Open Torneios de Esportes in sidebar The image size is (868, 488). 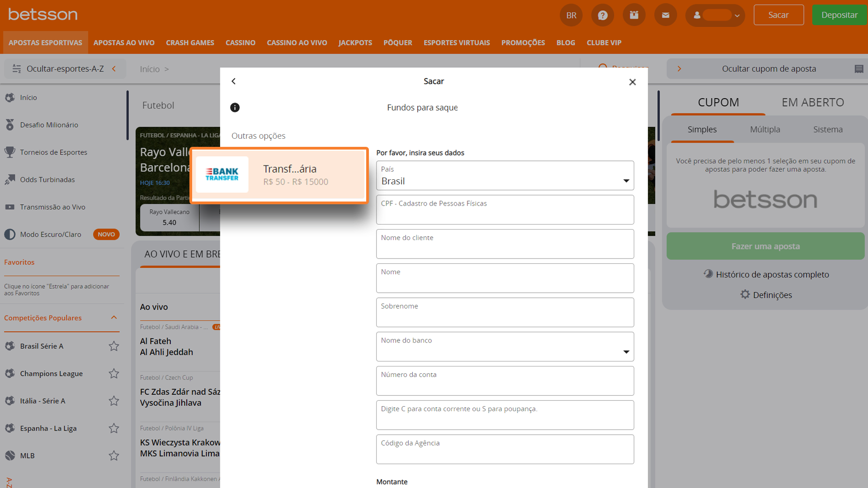tap(53, 152)
